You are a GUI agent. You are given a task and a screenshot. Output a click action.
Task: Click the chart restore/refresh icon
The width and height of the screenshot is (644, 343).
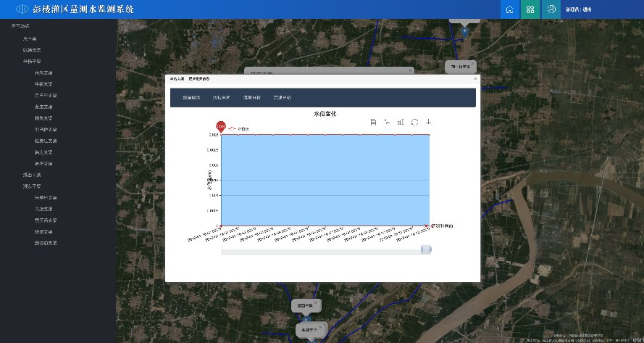tap(414, 122)
